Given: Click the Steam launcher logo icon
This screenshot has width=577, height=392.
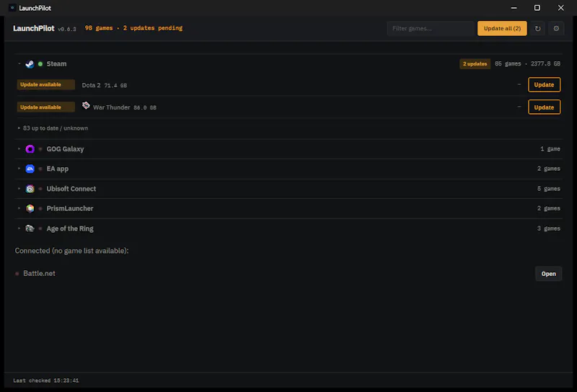Looking at the screenshot, I should (30, 64).
